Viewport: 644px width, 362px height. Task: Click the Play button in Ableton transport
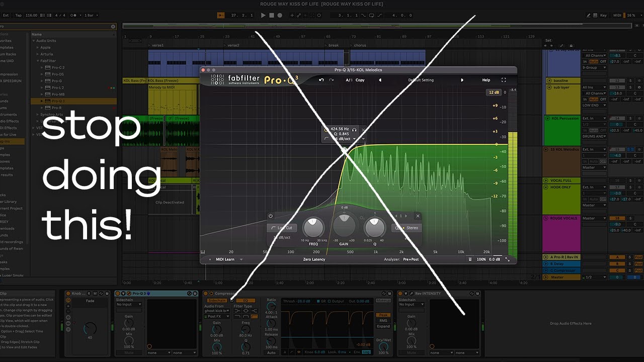click(x=263, y=15)
